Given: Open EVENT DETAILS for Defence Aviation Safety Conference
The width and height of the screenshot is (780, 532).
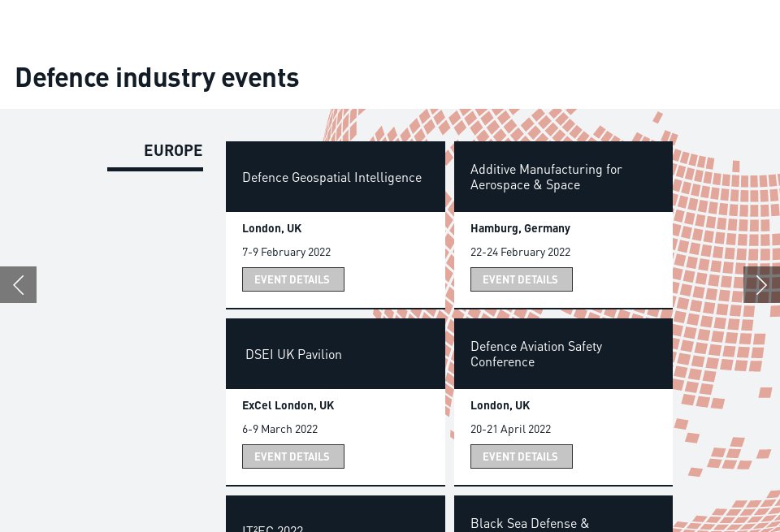Looking at the screenshot, I should (x=521, y=456).
